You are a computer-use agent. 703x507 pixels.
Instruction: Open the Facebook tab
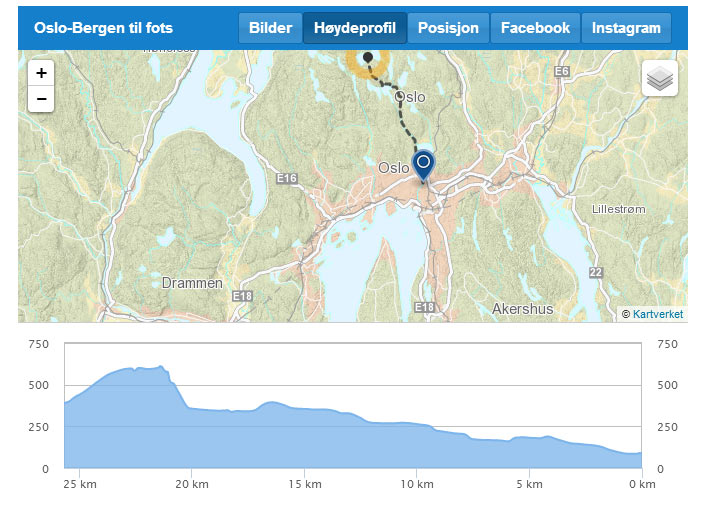(535, 28)
